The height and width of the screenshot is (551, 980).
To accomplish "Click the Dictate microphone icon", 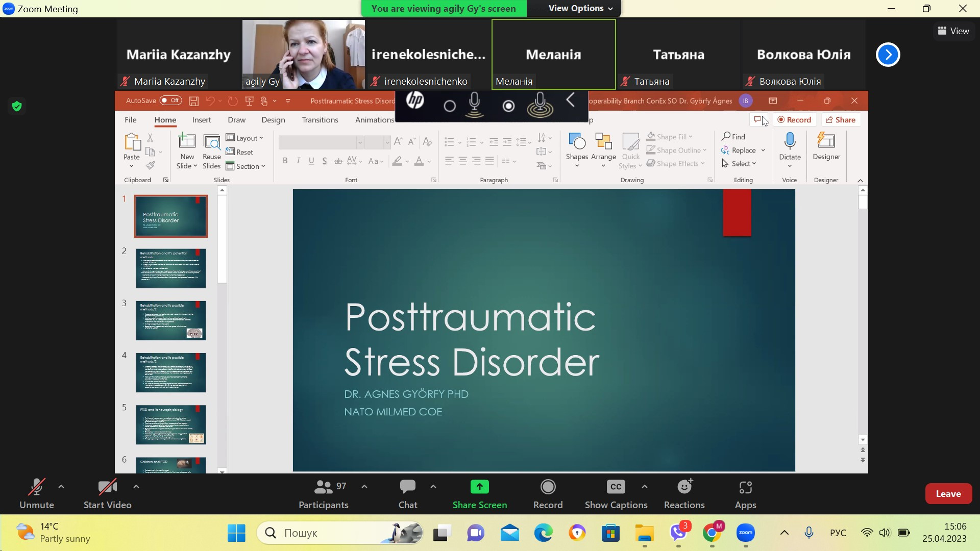I will tap(790, 141).
